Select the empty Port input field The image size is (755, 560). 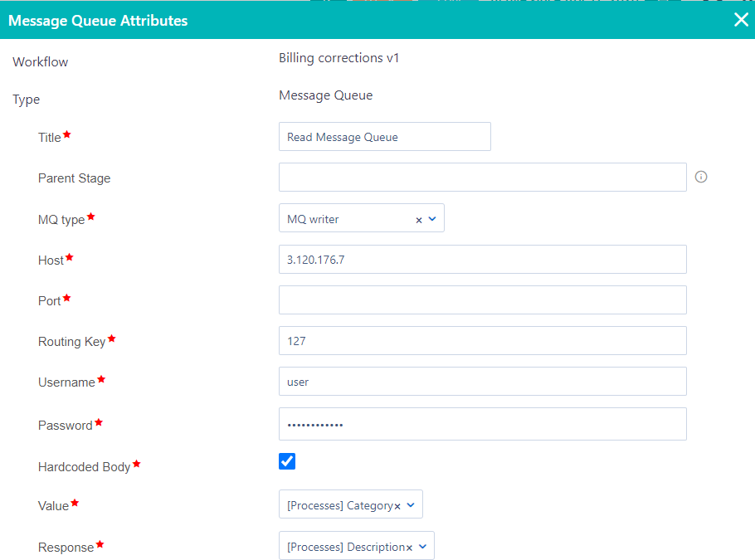(482, 299)
